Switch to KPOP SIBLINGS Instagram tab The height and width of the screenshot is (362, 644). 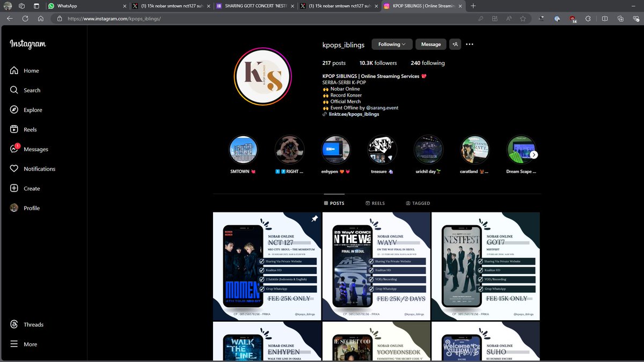[x=423, y=6]
